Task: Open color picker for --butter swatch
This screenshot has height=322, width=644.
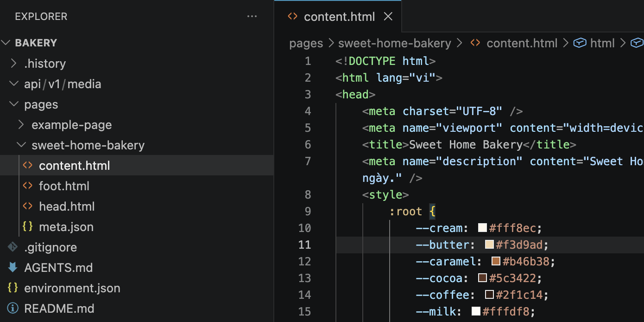Action: [489, 245]
